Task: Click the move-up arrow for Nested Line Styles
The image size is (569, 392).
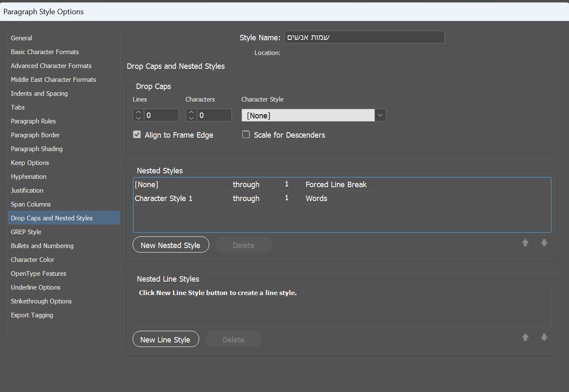Action: pos(525,337)
